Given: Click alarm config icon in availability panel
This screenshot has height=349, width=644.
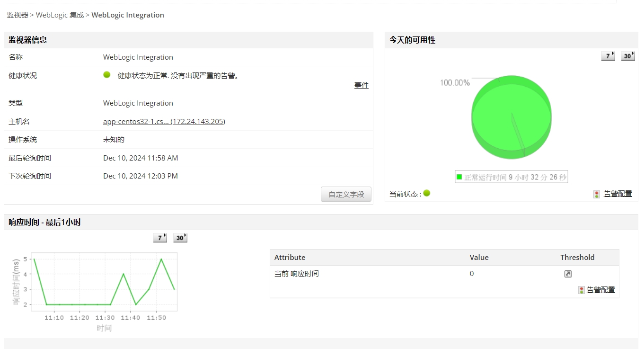Looking at the screenshot, I should (x=597, y=194).
